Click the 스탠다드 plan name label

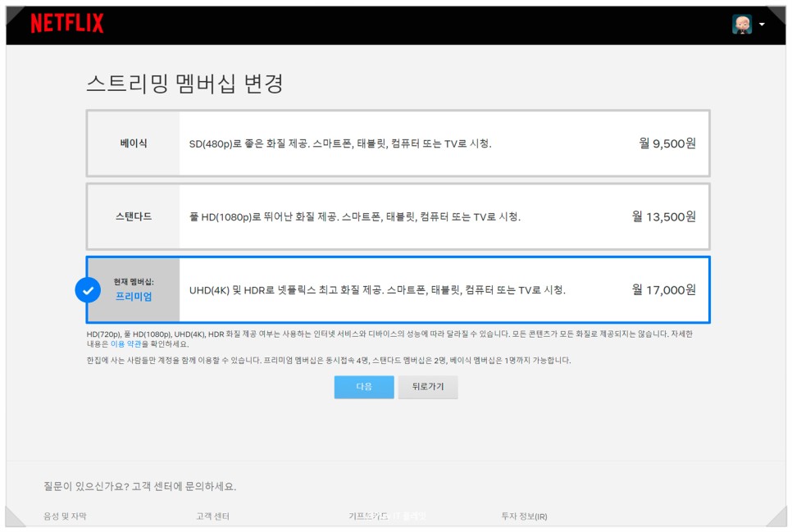(134, 216)
